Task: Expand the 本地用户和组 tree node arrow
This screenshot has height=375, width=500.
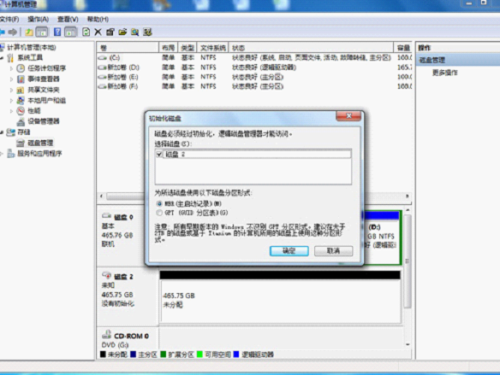Action: click(11, 100)
